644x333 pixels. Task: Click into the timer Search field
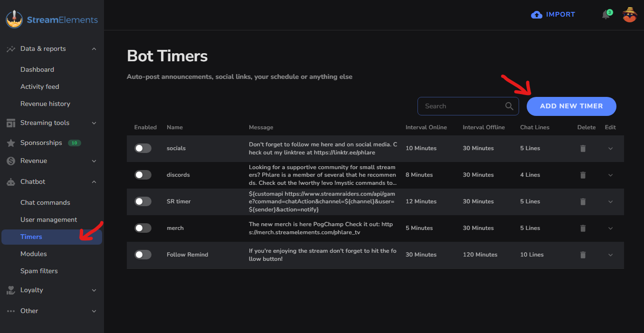pos(469,106)
